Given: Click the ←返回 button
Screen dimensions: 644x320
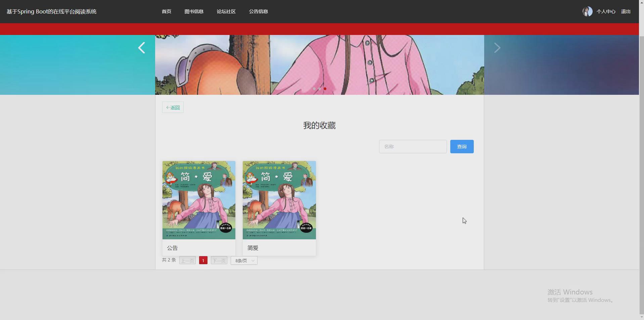Looking at the screenshot, I should pyautogui.click(x=173, y=108).
